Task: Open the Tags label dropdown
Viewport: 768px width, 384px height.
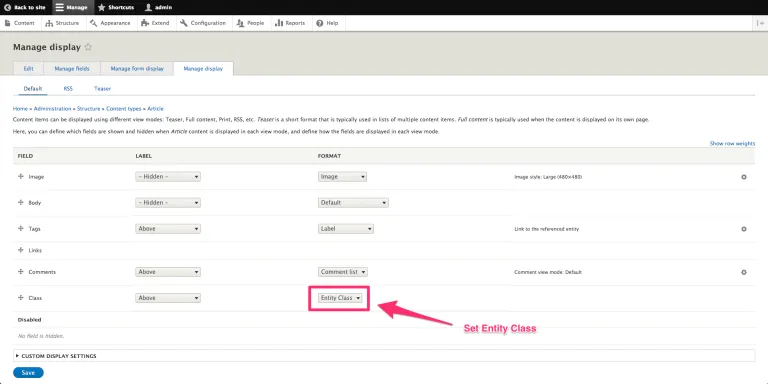Action: [x=168, y=229]
